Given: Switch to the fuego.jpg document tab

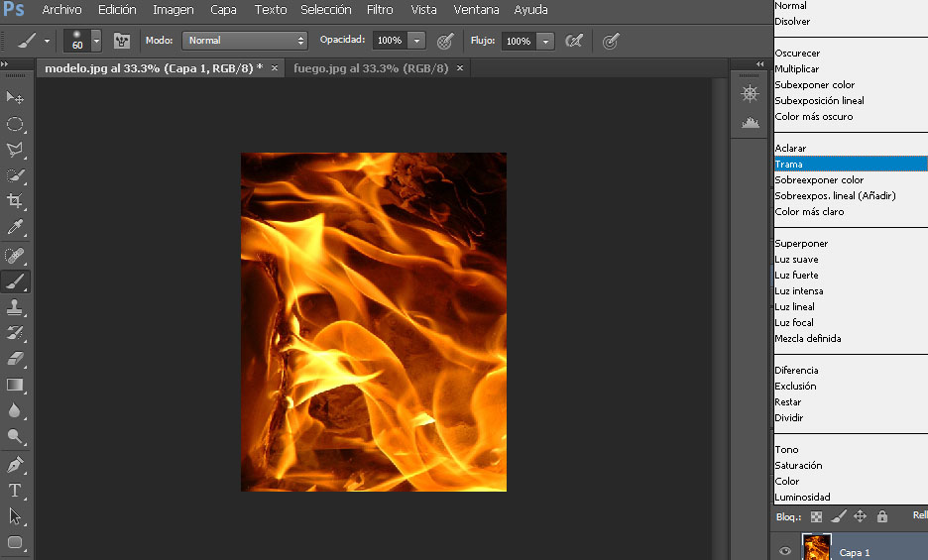Looking at the screenshot, I should point(371,68).
